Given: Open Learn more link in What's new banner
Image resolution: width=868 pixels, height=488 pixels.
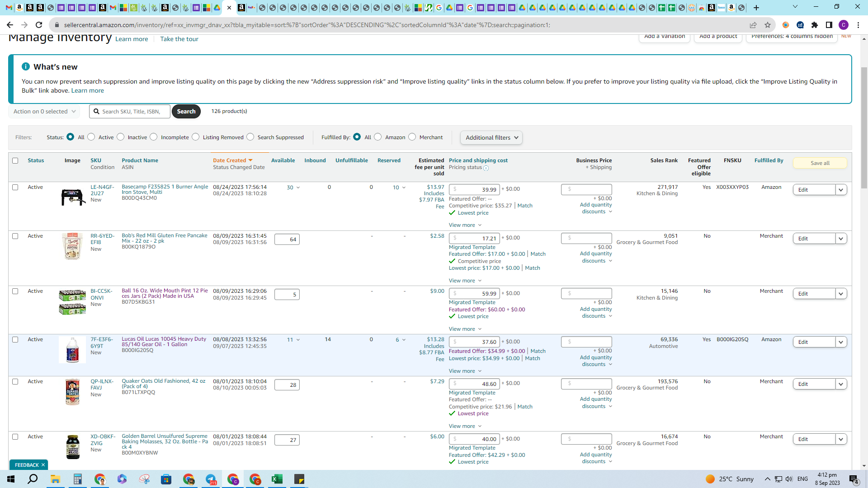Looking at the screenshot, I should [x=87, y=91].
